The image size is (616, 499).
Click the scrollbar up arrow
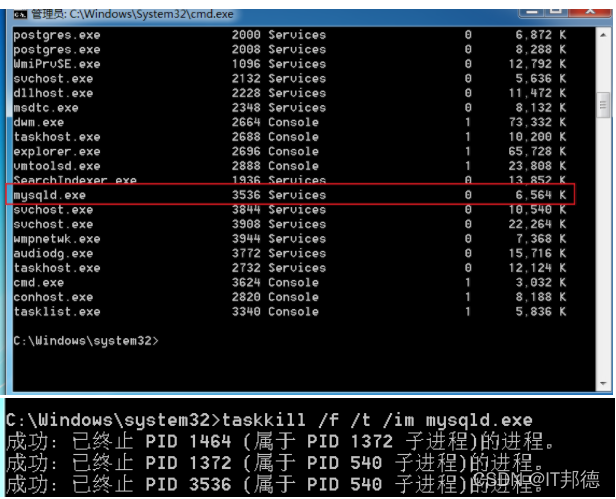click(603, 35)
